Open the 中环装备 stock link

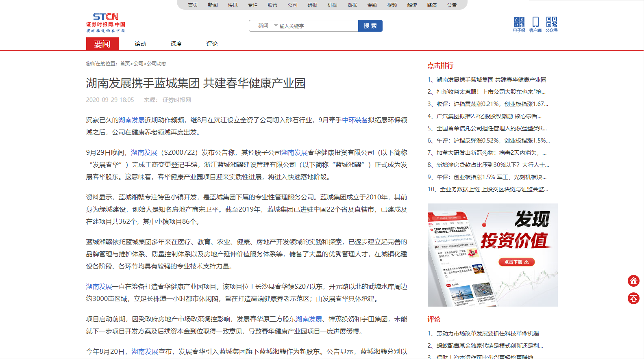(355, 120)
